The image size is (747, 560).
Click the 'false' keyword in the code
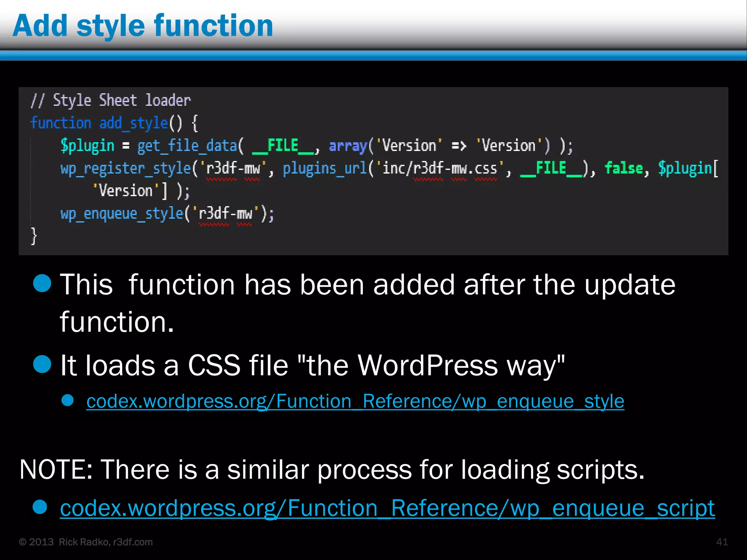624,168
